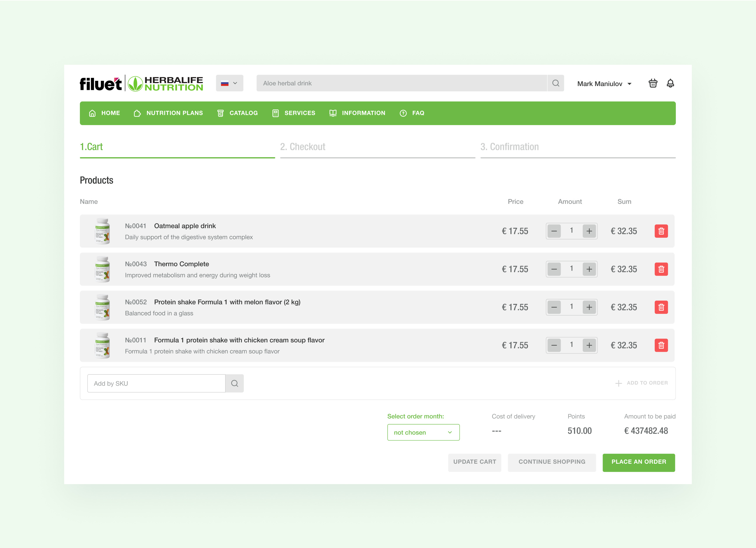The width and height of the screenshot is (756, 548).
Task: Click the search magnifier in top bar
Action: tap(555, 83)
